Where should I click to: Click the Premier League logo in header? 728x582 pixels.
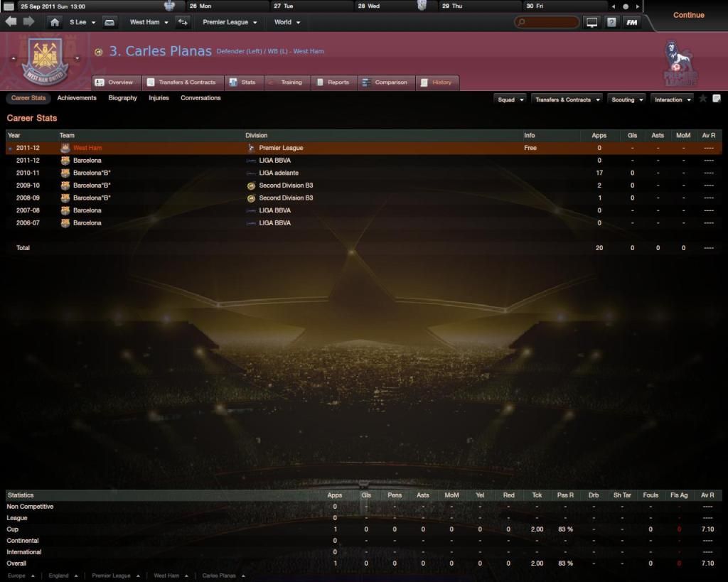pyautogui.click(x=680, y=63)
